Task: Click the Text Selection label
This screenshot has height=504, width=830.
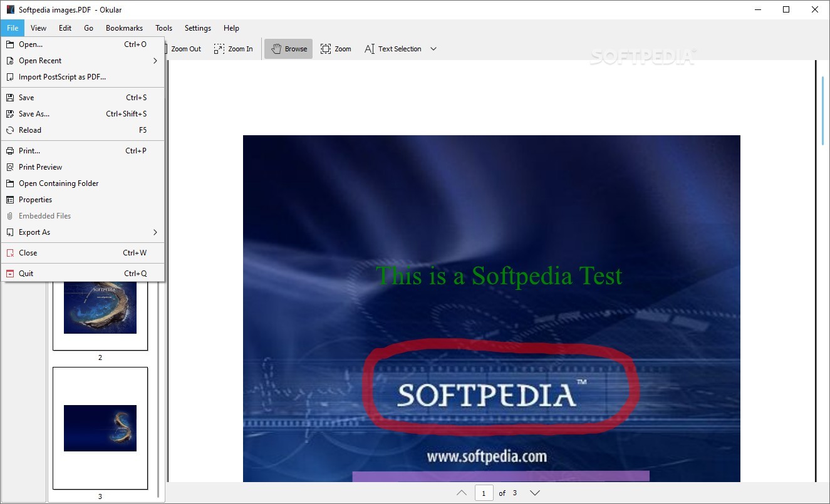Action: click(x=400, y=49)
